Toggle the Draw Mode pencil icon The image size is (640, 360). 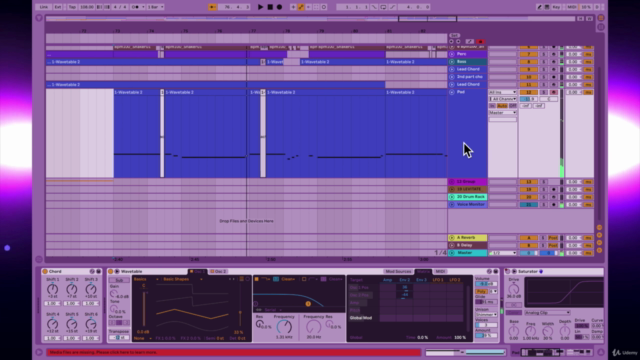point(539,7)
